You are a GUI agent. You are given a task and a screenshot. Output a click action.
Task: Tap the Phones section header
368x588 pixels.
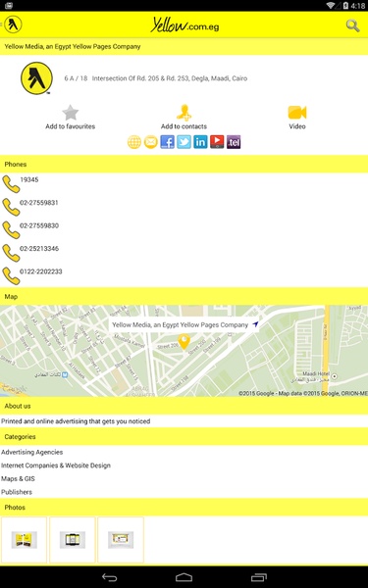184,165
